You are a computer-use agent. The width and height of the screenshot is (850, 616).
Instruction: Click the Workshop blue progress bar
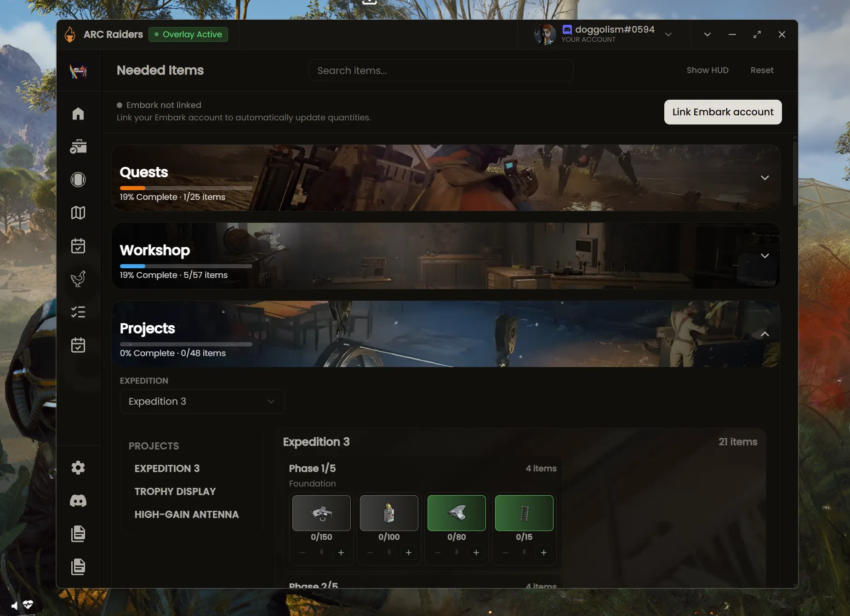186,266
